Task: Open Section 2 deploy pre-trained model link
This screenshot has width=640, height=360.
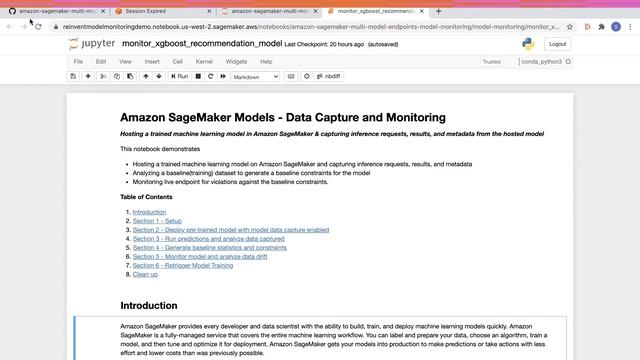Action: pyautogui.click(x=231, y=230)
